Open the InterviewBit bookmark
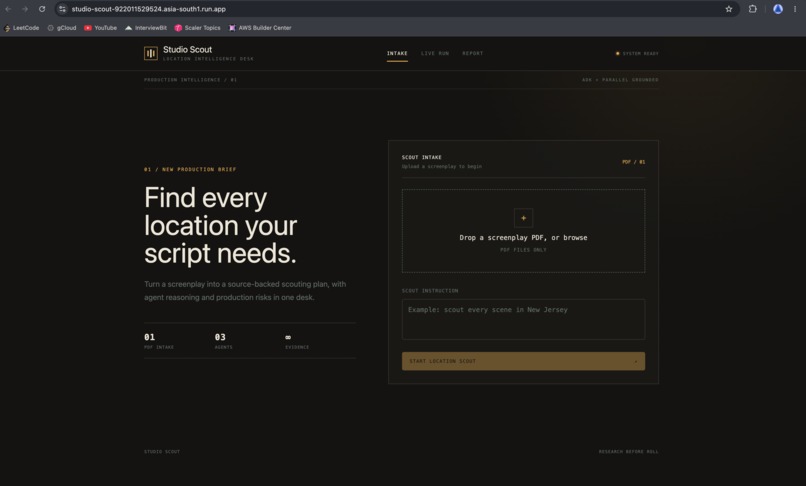 [146, 28]
